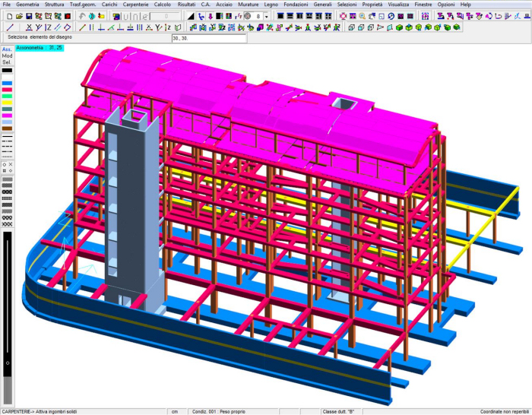Click the New file icon
This screenshot has height=415, width=532.
point(8,16)
